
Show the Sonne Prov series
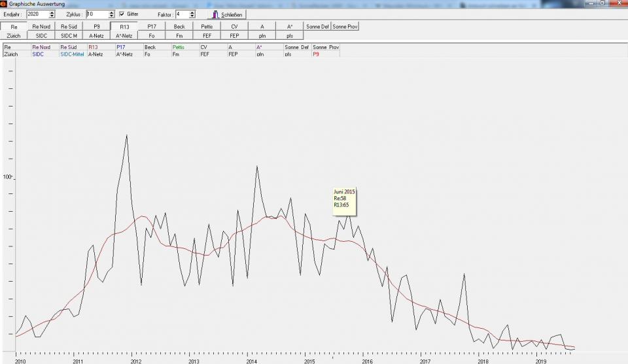345,27
